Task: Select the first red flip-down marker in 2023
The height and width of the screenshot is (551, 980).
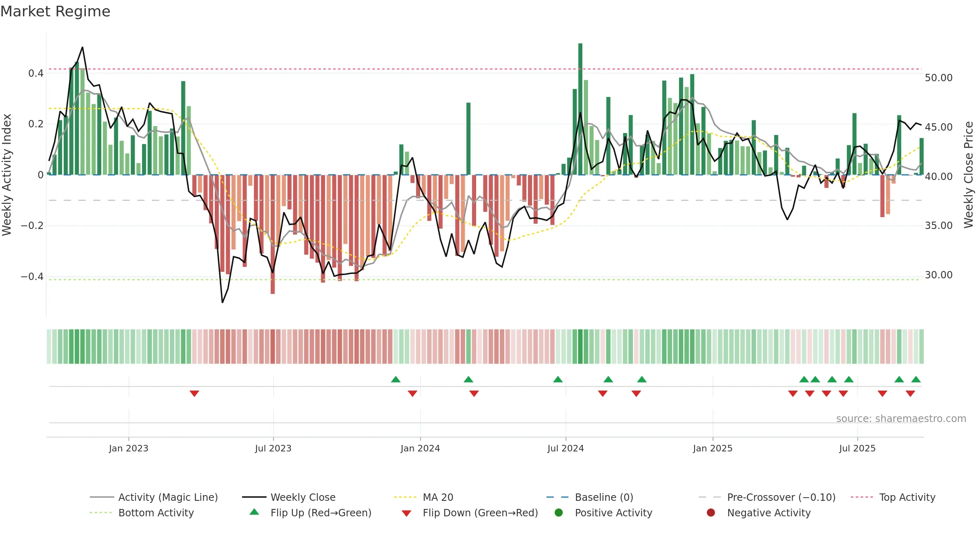Action: (194, 393)
